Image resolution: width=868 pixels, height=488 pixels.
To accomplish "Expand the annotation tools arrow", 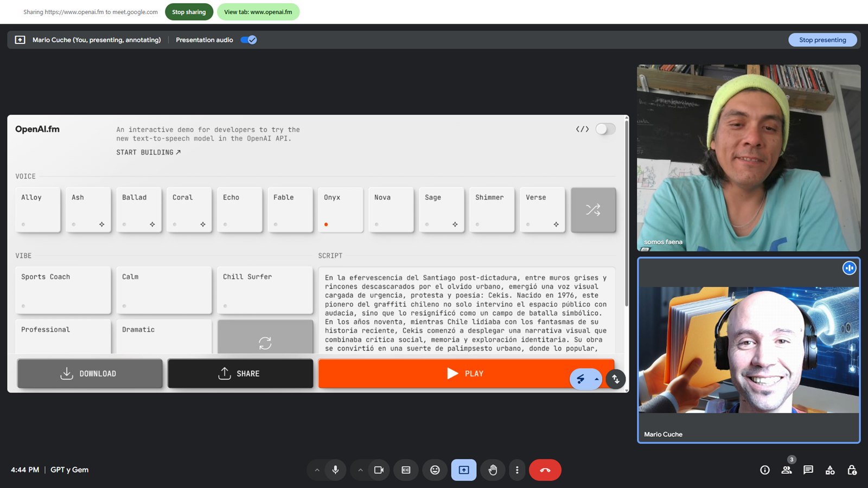I will (596, 379).
